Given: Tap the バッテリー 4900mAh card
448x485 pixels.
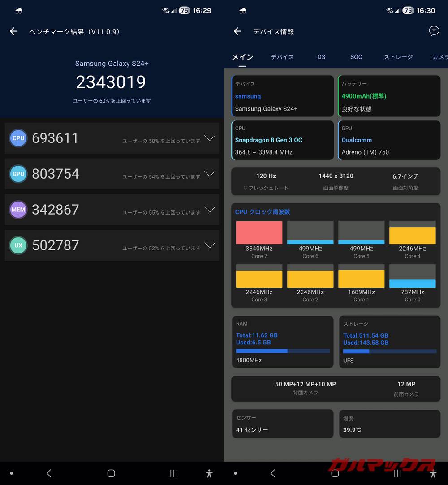Looking at the screenshot, I should [389, 96].
